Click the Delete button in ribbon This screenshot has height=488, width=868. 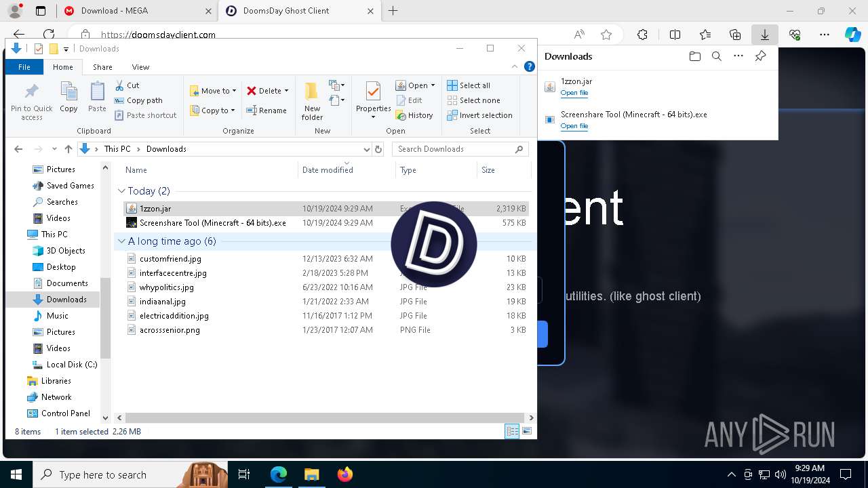(268, 91)
